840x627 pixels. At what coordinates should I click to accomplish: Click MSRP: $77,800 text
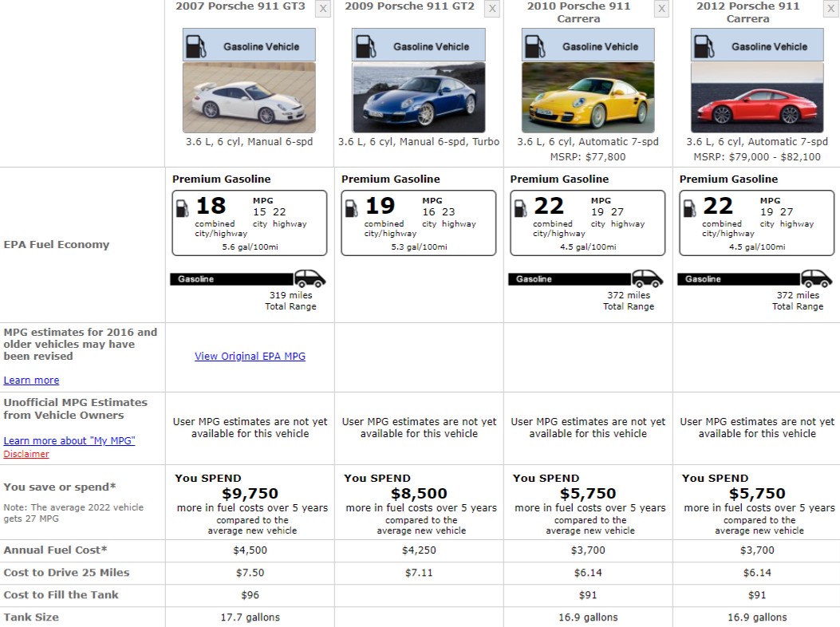point(588,157)
